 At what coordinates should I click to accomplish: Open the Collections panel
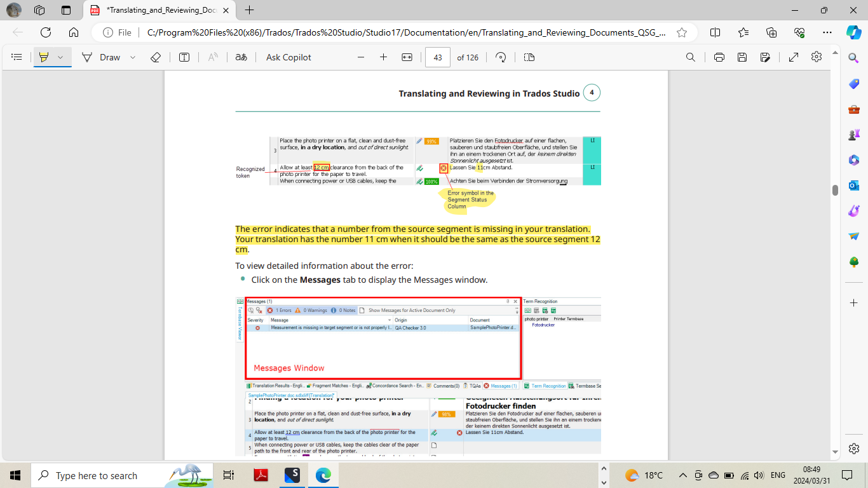point(771,32)
